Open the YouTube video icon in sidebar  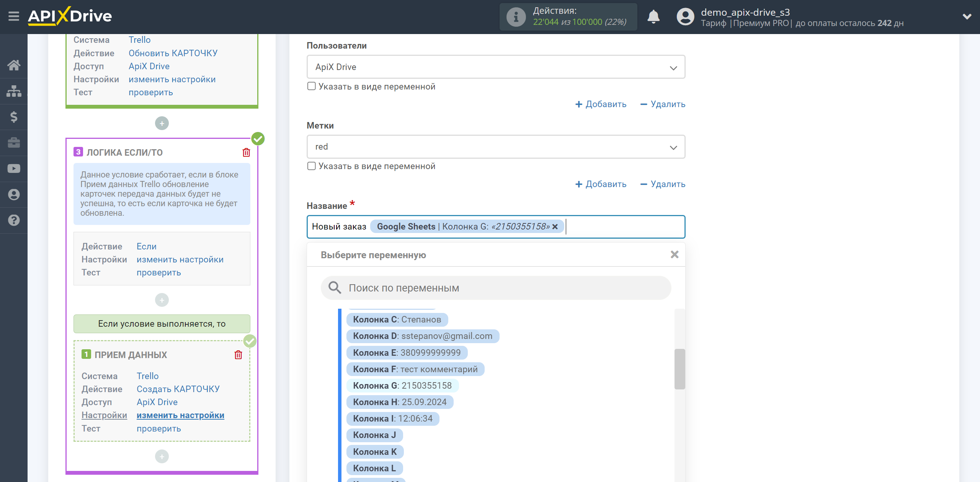[14, 169]
